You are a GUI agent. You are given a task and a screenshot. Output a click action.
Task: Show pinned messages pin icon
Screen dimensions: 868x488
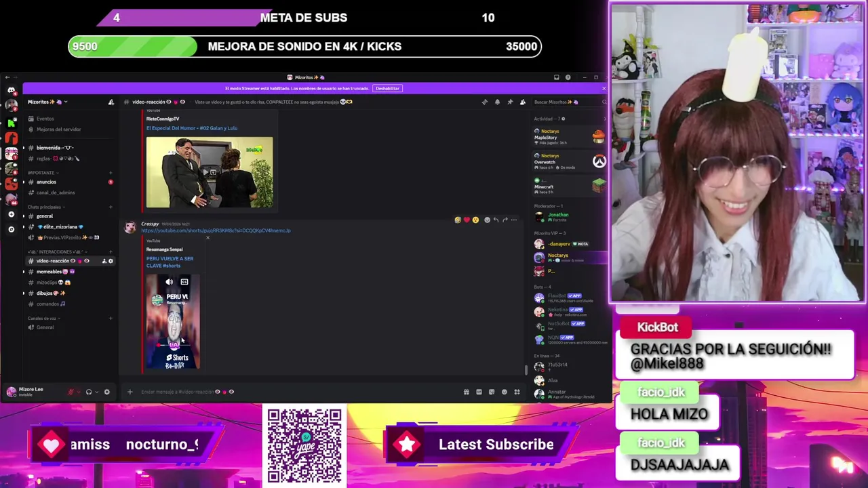[510, 102]
